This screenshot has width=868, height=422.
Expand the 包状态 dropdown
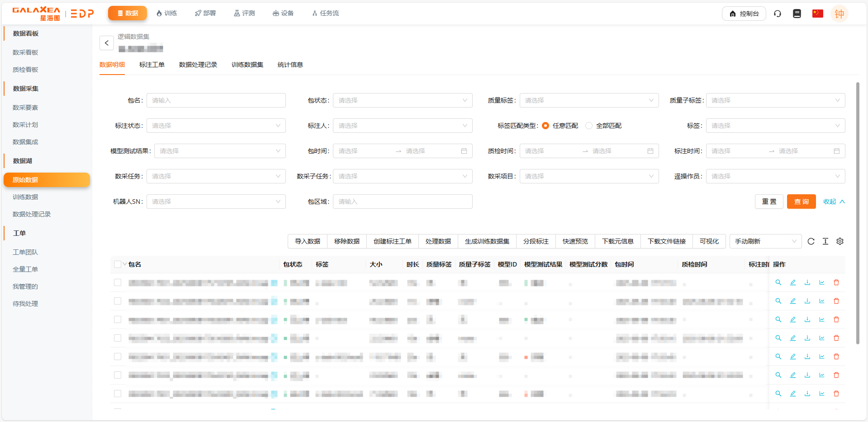tap(402, 100)
